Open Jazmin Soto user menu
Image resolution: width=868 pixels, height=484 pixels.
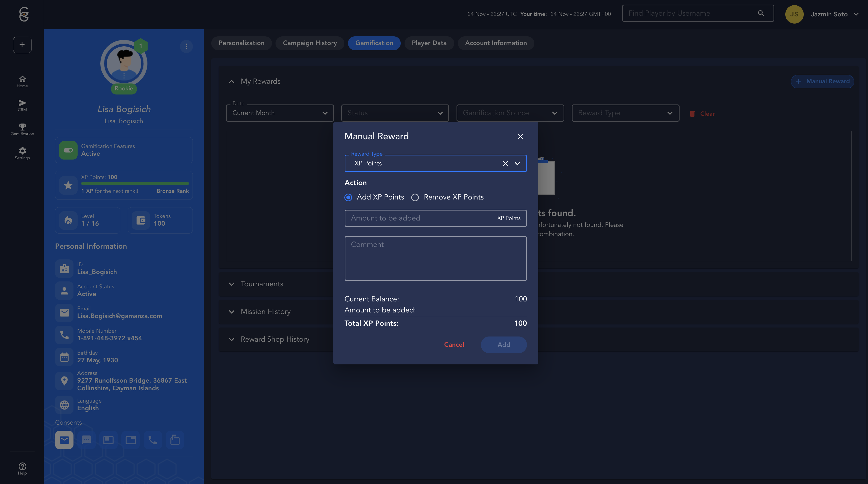tap(829, 14)
